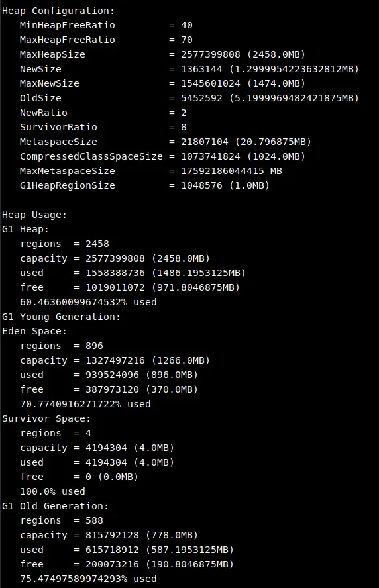Click the G1 Heap regions value 2458
The width and height of the screenshot is (379, 588).
[x=97, y=244]
